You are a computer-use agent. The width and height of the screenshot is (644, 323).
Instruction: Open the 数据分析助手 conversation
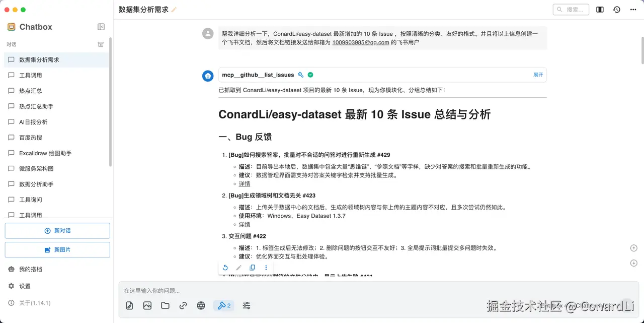click(x=56, y=184)
